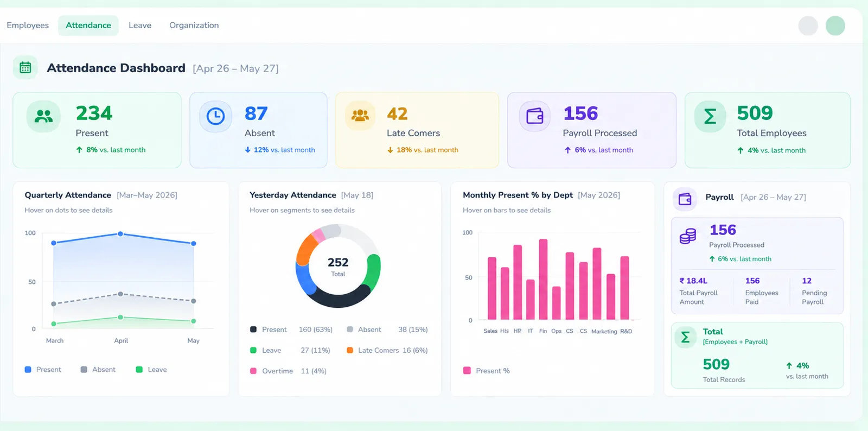
Task: Click the gray Absent legend swatch in Quarterly Attendance
Action: pos(84,370)
